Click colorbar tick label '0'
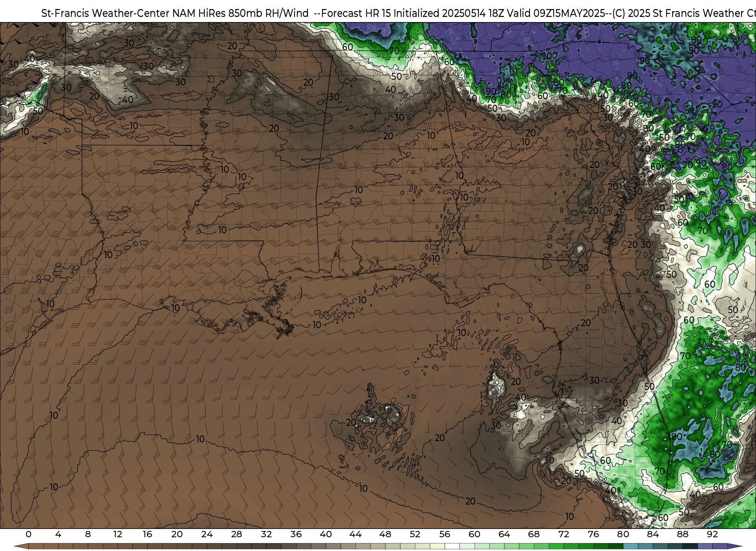Image resolution: width=756 pixels, height=551 pixels. pyautogui.click(x=28, y=534)
